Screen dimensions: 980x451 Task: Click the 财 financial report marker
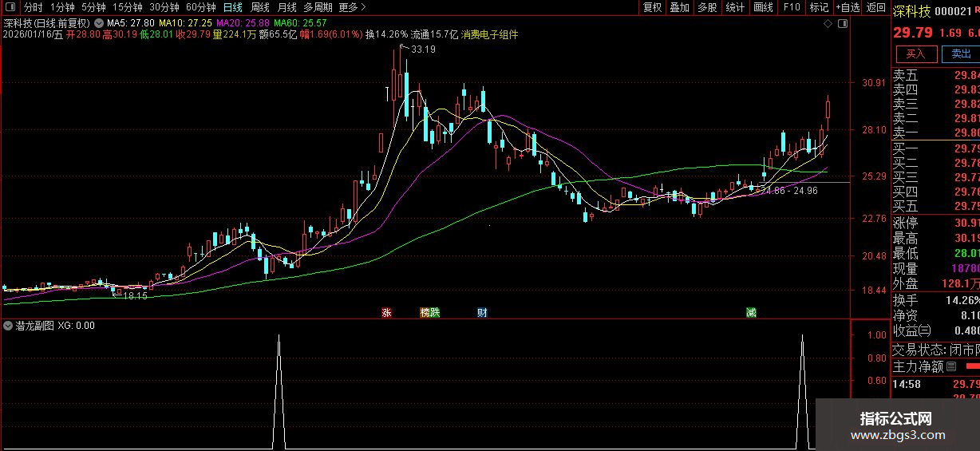tap(482, 312)
